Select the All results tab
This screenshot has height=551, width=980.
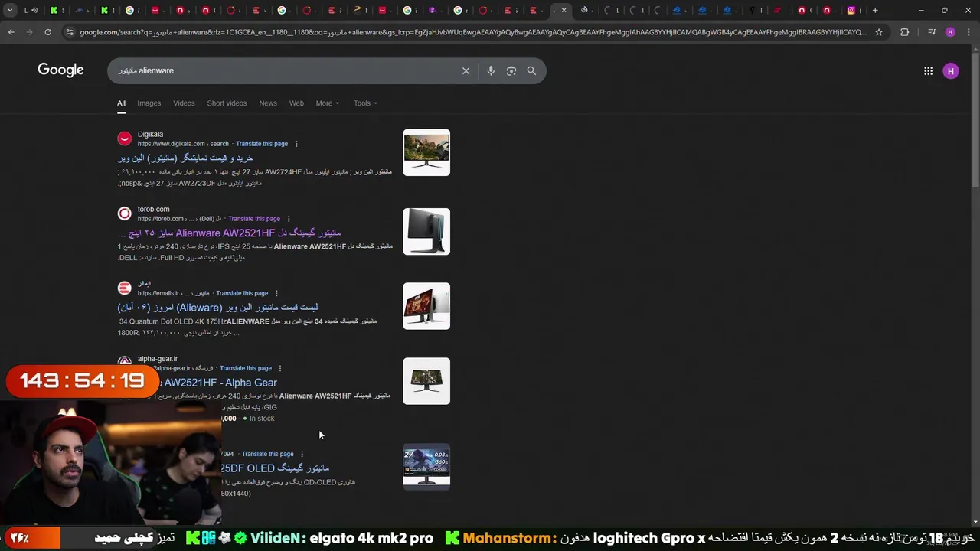coord(121,103)
